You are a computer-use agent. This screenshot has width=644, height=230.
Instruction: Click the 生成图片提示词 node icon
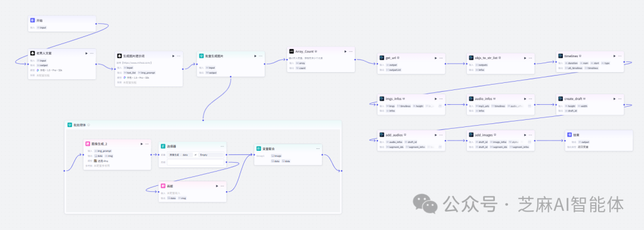(x=119, y=55)
